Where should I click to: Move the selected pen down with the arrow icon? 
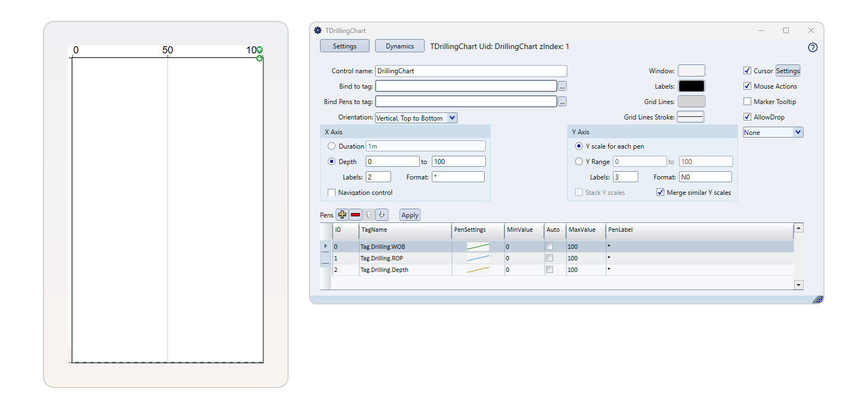[382, 215]
